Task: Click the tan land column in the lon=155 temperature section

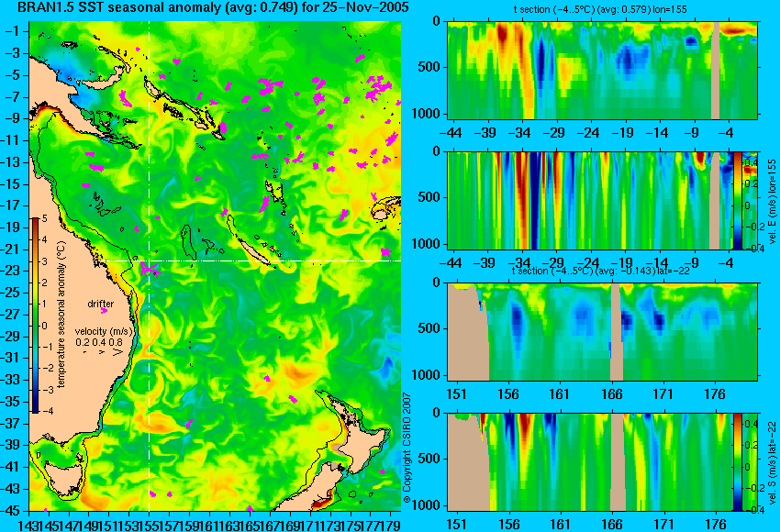Action: pos(716,70)
